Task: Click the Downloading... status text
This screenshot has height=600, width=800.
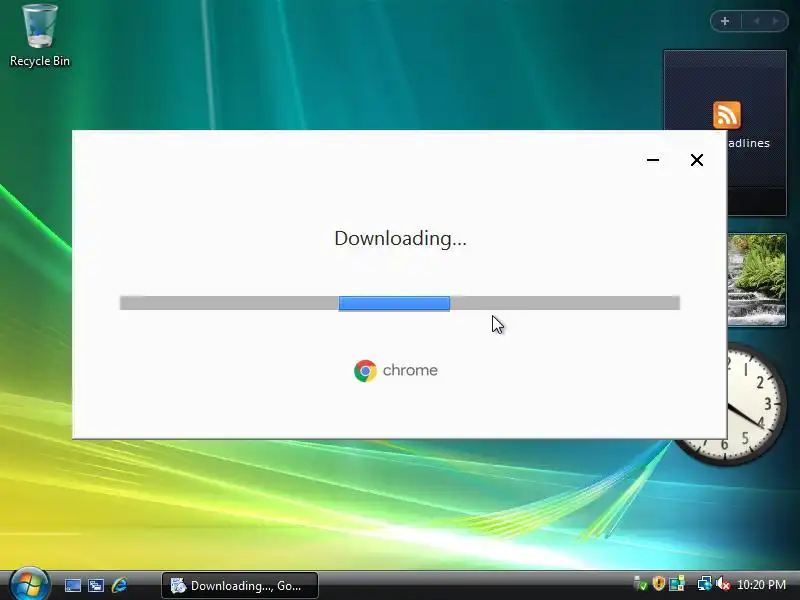Action: pyautogui.click(x=401, y=238)
